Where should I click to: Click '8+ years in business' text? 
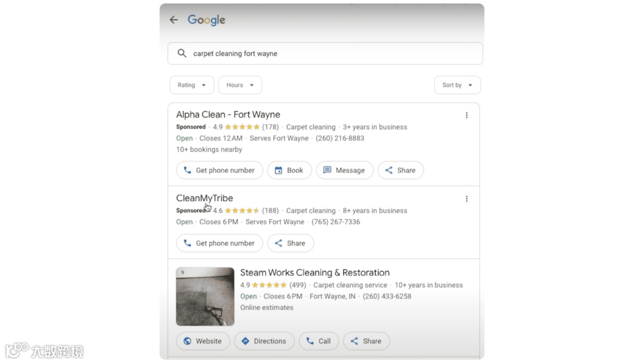(x=375, y=211)
